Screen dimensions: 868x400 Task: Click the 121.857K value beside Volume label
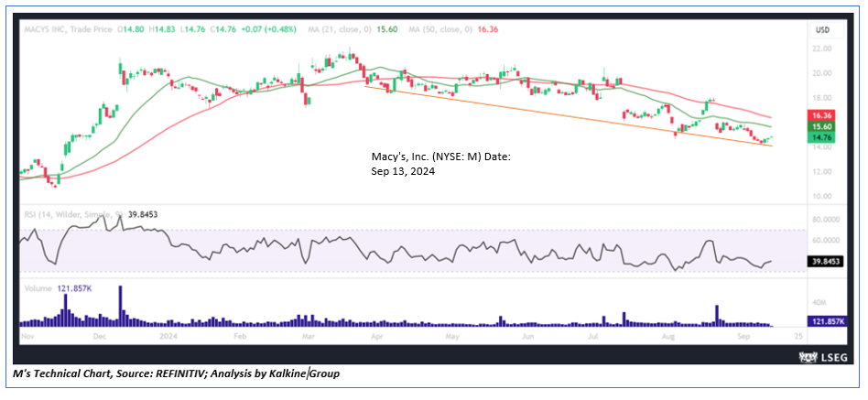[75, 288]
